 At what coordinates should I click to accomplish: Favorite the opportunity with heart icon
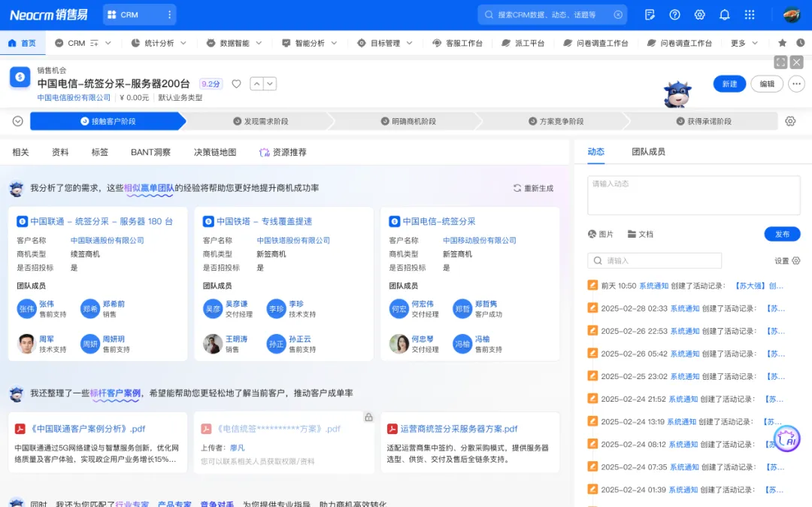click(236, 84)
